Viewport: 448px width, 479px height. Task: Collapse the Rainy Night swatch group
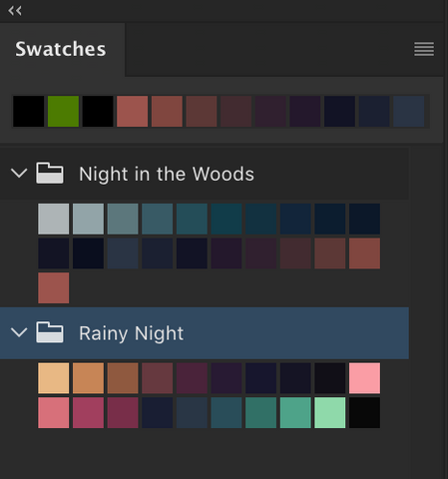pos(19,332)
